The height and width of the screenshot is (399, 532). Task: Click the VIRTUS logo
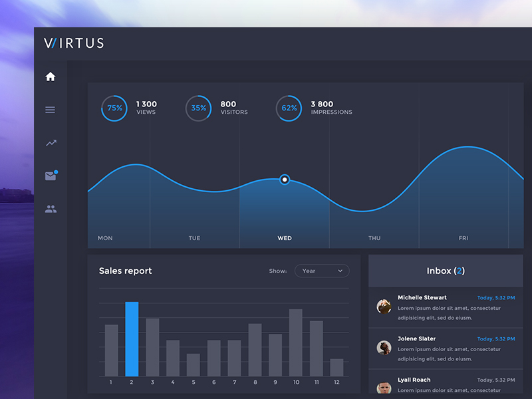pos(74,43)
